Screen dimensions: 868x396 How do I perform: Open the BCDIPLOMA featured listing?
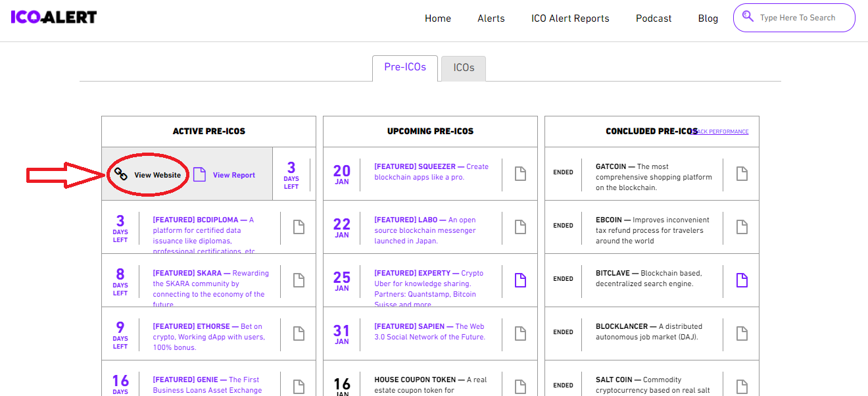tap(204, 235)
